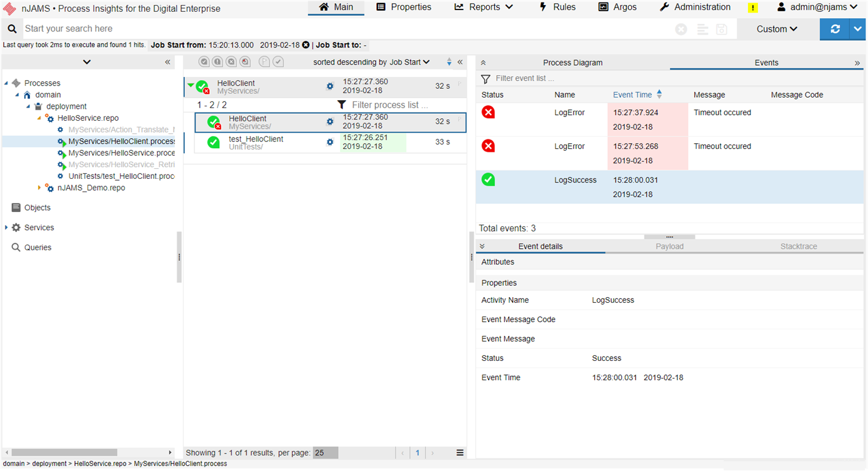This screenshot has width=868, height=471.
Task: Click the refresh button
Action: (835, 29)
